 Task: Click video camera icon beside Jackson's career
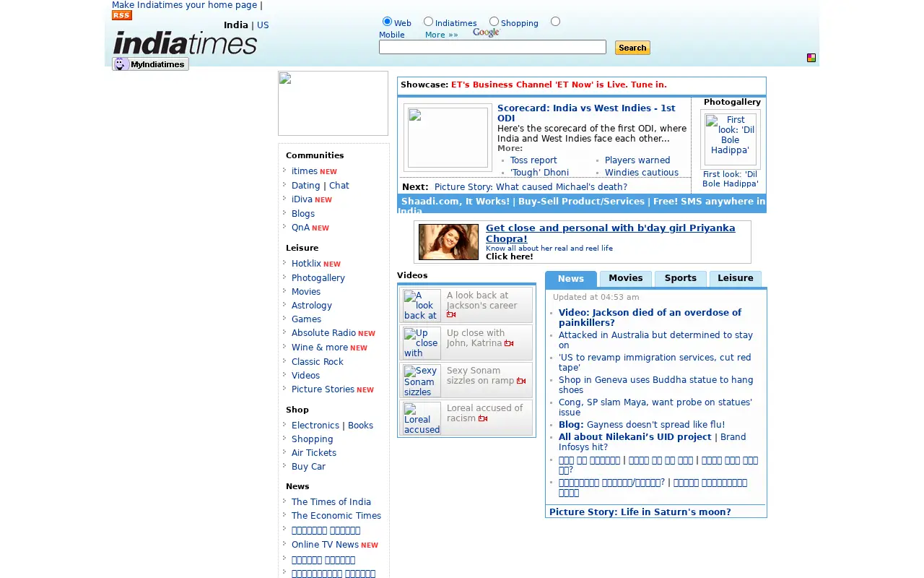451,315
